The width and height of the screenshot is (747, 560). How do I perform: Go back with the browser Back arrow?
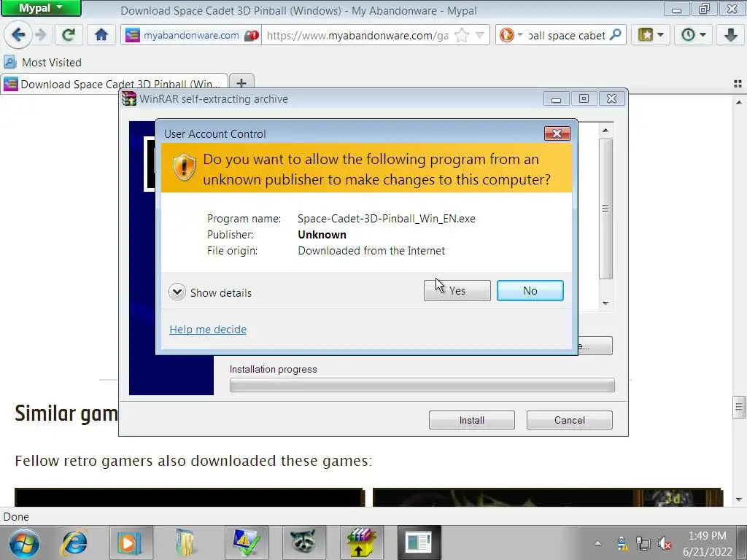point(18,35)
